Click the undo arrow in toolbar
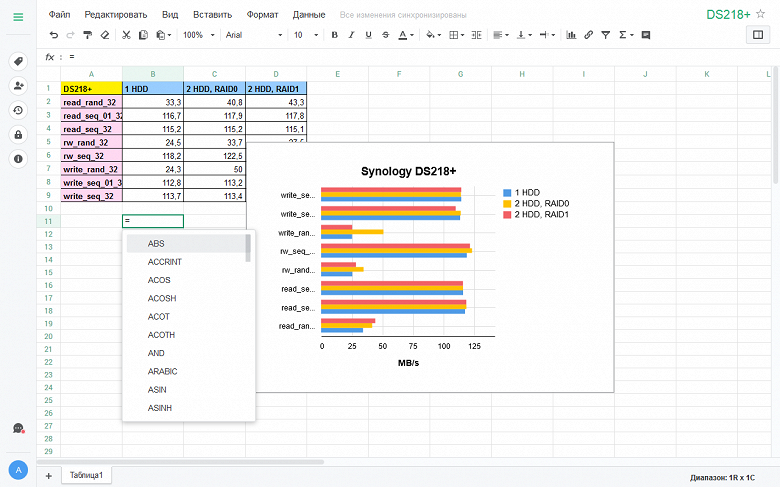The height and width of the screenshot is (487, 780). [x=53, y=35]
